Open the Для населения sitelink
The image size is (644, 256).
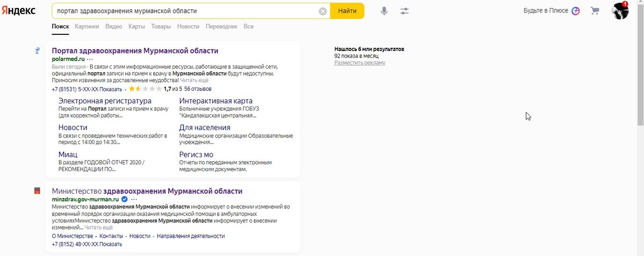205,128
